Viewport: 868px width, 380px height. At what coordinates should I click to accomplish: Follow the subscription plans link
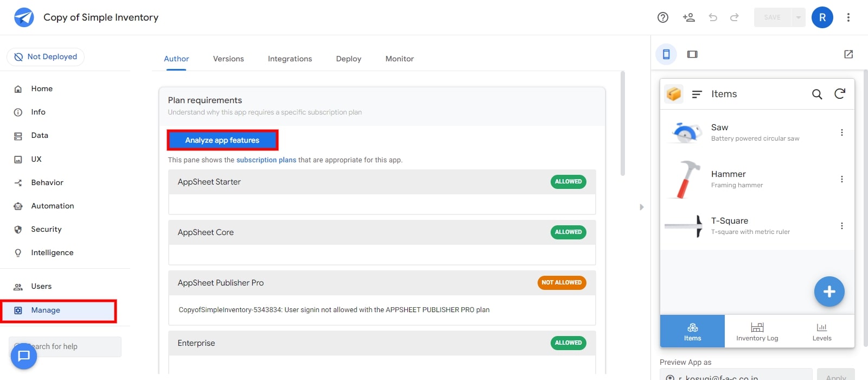pyautogui.click(x=266, y=160)
